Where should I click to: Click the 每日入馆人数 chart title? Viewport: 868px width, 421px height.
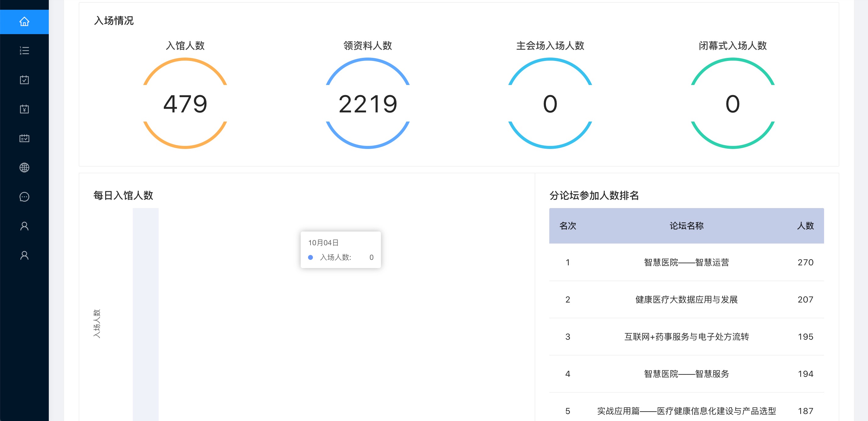coord(123,196)
